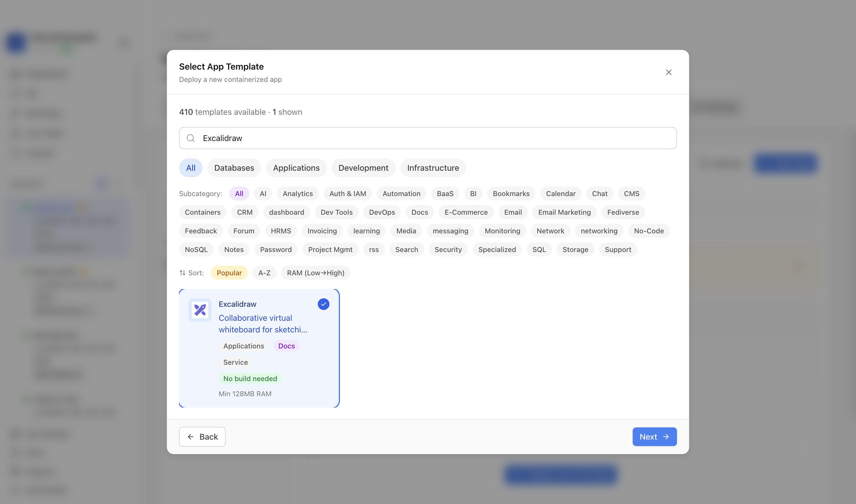The image size is (856, 504).
Task: Filter by Bookmarks subcategory
Action: 511,193
